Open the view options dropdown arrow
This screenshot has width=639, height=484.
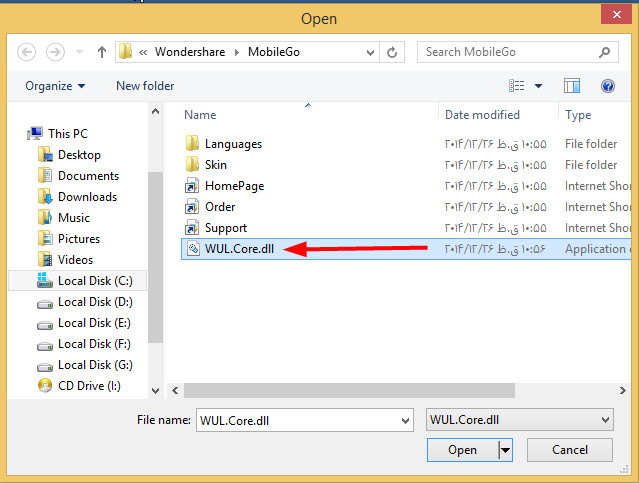(538, 86)
